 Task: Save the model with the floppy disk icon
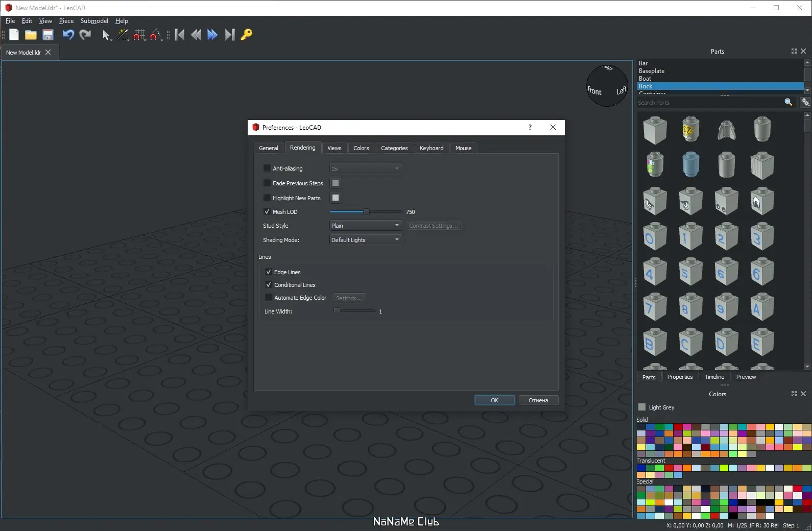click(x=48, y=35)
